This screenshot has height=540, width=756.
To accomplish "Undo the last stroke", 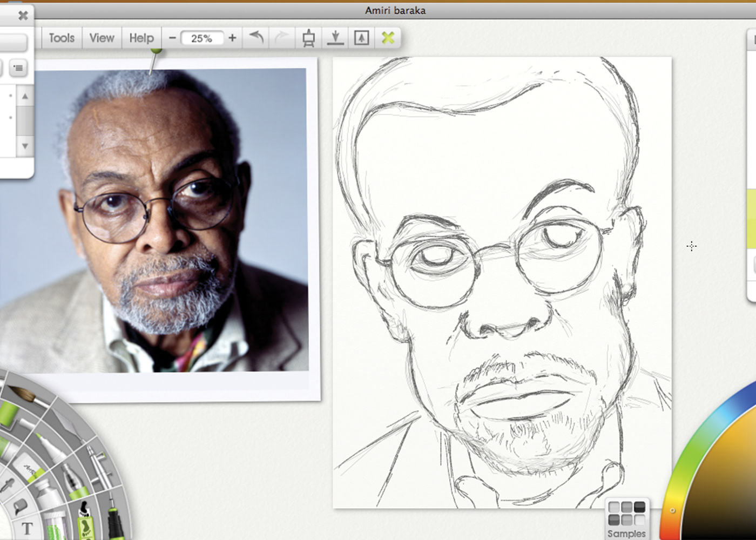I will coord(256,38).
